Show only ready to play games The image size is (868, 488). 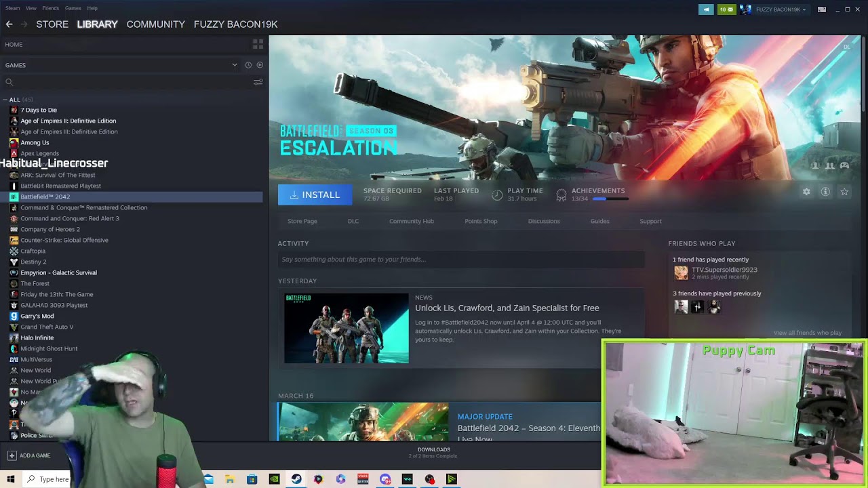[260, 65]
